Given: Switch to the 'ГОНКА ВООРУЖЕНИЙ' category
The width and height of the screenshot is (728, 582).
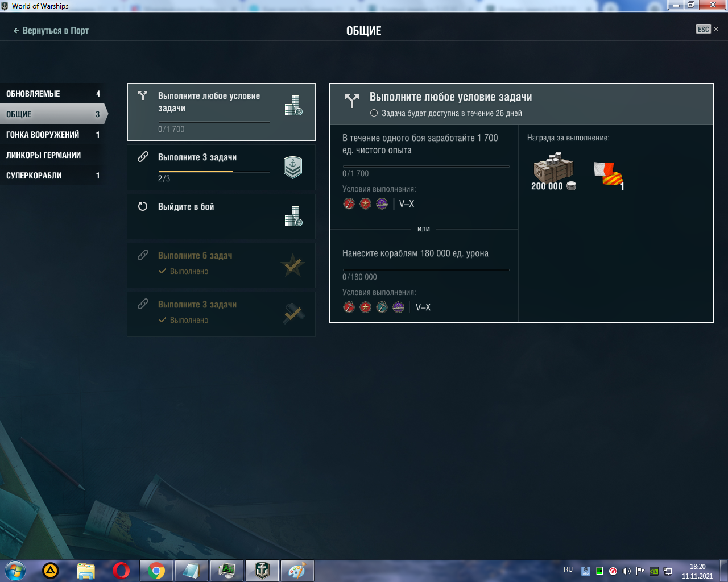Looking at the screenshot, I should pyautogui.click(x=53, y=135).
